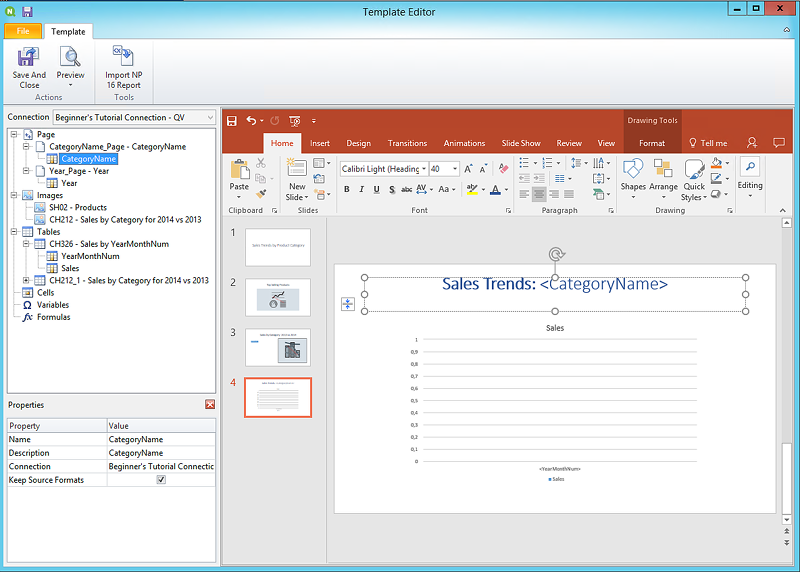
Task: Click the Undo arrow in PowerPoint toolbar
Action: coord(251,120)
